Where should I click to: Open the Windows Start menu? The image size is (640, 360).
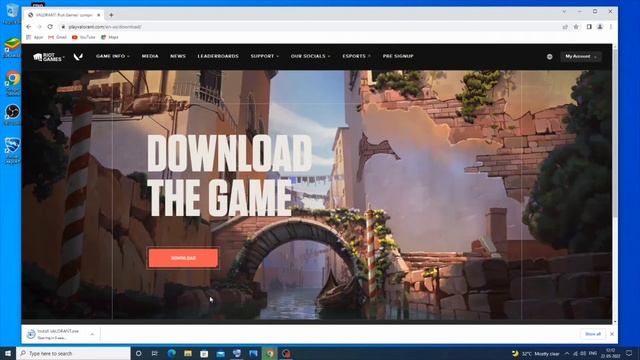[8, 353]
